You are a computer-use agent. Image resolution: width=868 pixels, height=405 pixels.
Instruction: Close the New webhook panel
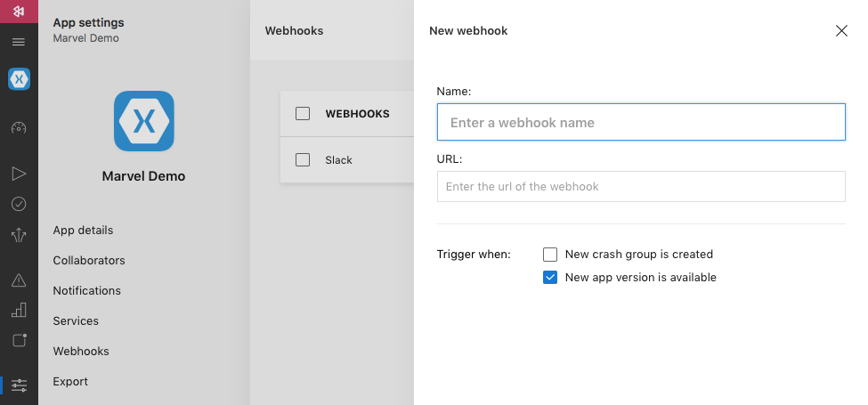click(x=841, y=31)
